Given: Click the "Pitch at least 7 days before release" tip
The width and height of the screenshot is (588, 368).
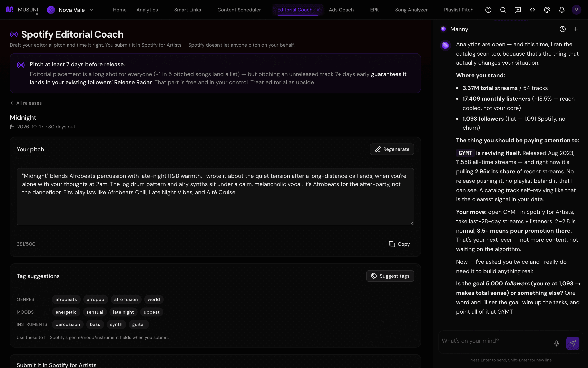Looking at the screenshot, I should click(77, 64).
